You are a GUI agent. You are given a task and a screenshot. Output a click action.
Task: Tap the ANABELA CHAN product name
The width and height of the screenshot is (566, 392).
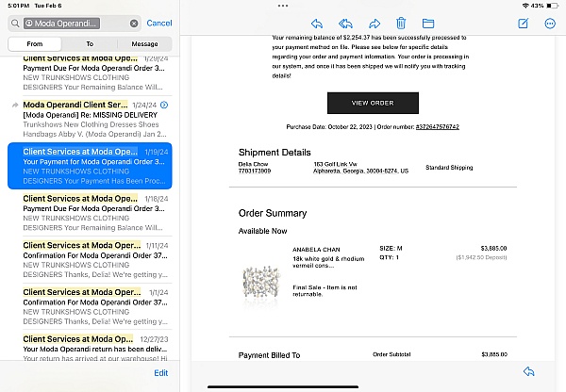(x=316, y=250)
